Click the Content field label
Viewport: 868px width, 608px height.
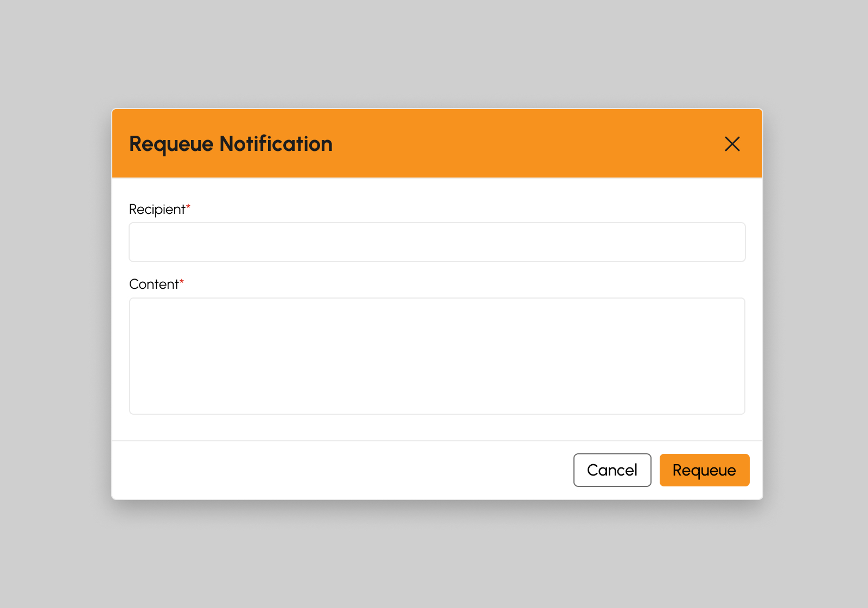click(x=156, y=284)
